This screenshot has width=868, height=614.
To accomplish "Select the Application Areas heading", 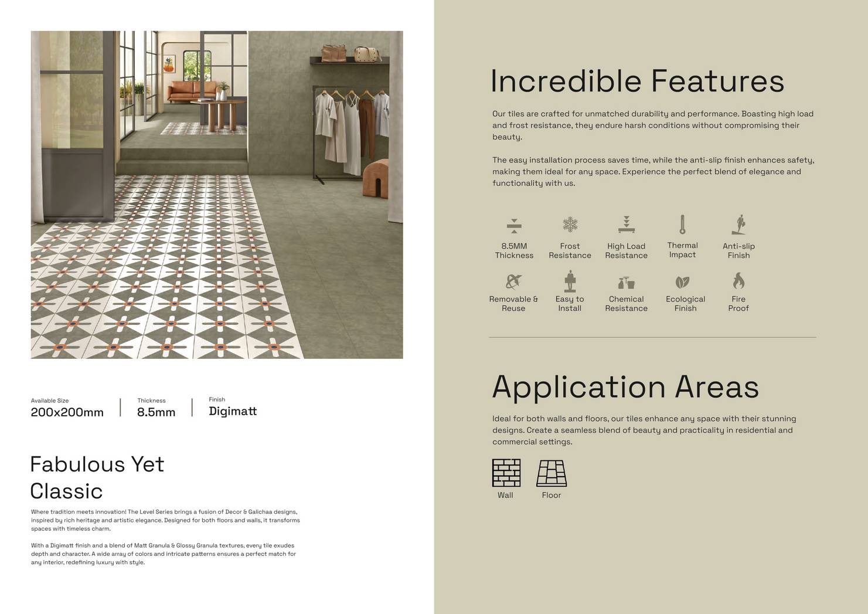I will (x=625, y=387).
